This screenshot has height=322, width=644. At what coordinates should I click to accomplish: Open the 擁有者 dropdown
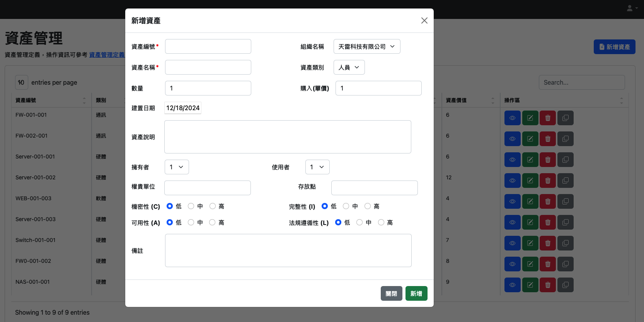pos(177,167)
